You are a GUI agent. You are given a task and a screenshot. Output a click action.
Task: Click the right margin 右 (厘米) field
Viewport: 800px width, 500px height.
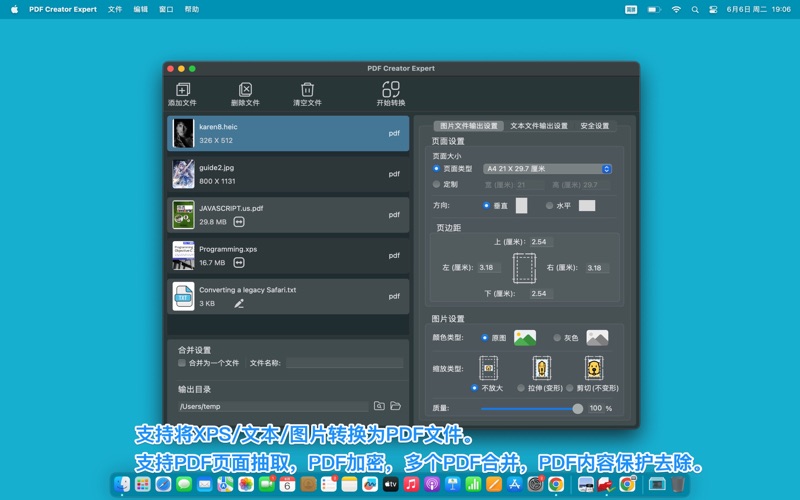[x=597, y=267]
